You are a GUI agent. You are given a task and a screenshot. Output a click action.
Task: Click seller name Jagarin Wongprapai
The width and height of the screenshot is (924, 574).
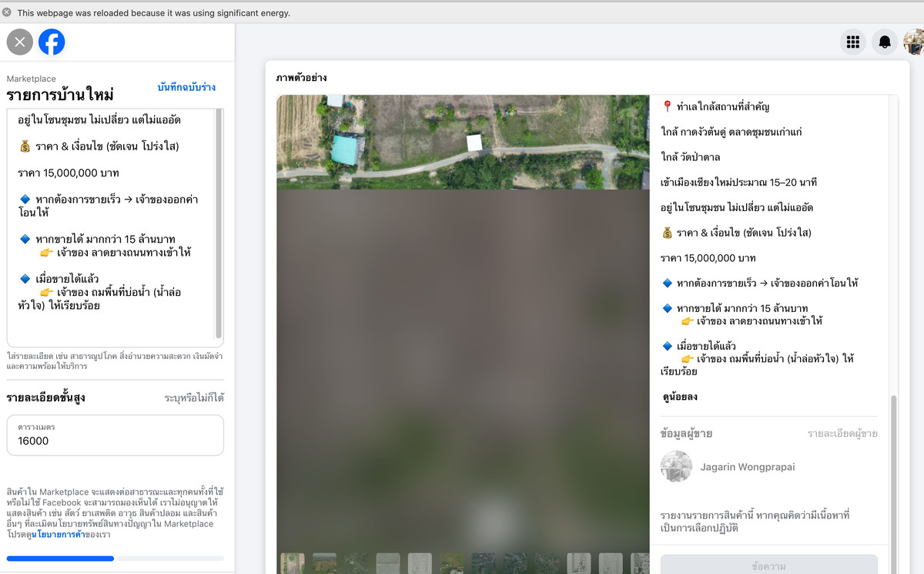(x=747, y=467)
